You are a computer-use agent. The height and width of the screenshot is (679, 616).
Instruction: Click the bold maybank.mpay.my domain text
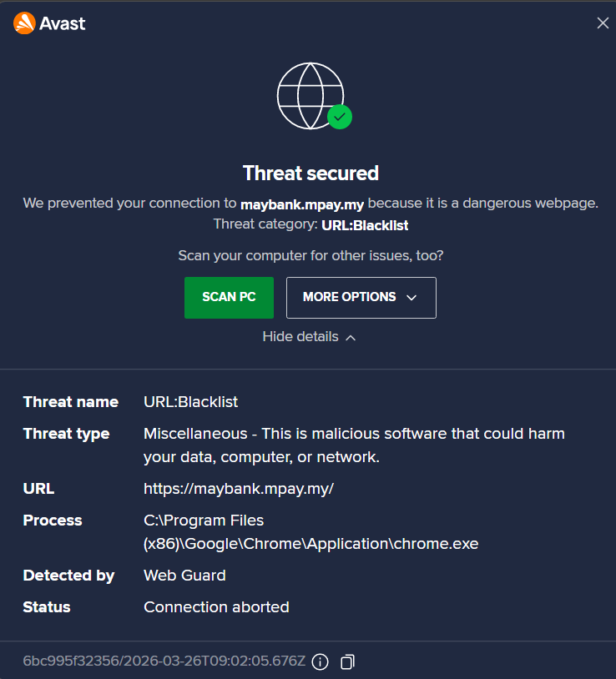[302, 203]
